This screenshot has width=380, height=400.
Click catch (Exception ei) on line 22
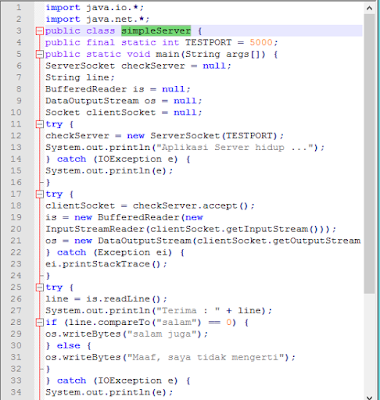(115, 252)
